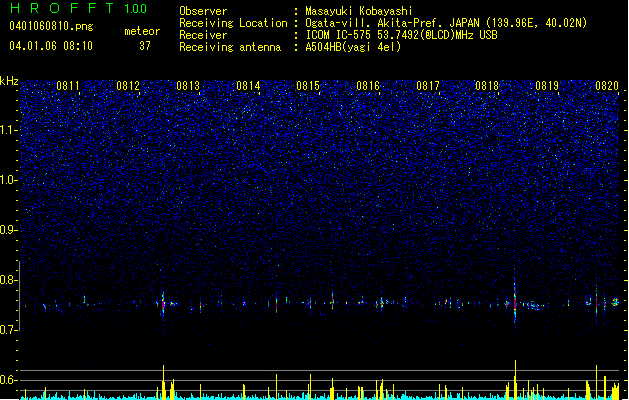Click the meteor label
This screenshot has width=629, height=400.
(x=142, y=31)
